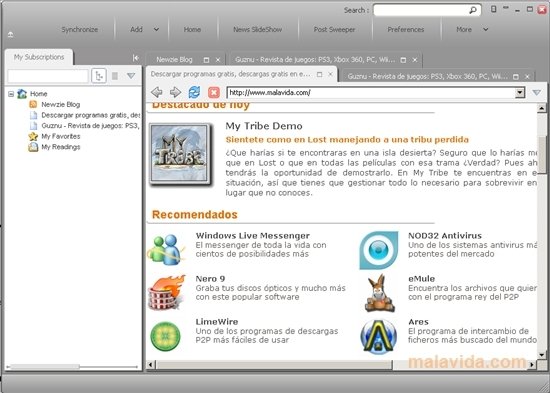Click the My Tribe Demo title link
550x393 pixels.
click(264, 126)
